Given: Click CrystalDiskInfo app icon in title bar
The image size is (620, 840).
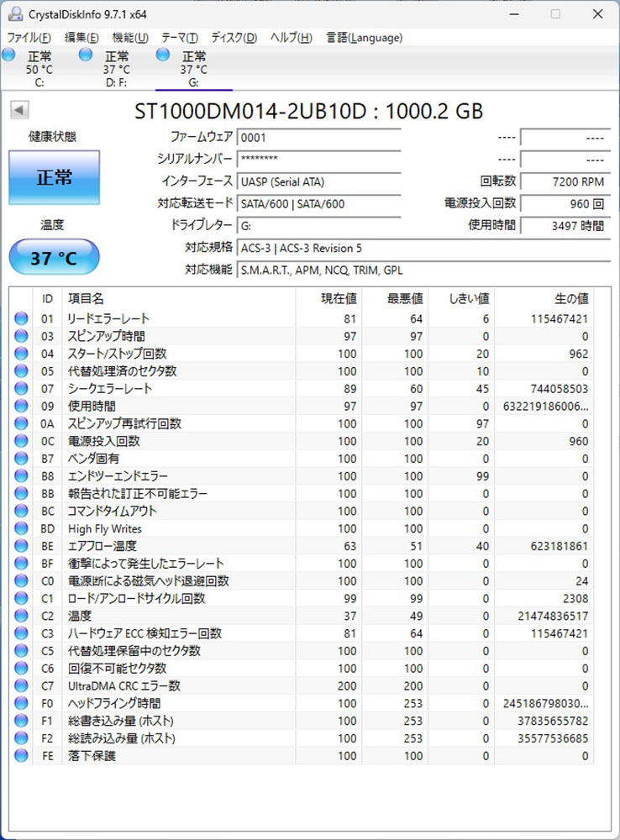Looking at the screenshot, I should point(13,13).
